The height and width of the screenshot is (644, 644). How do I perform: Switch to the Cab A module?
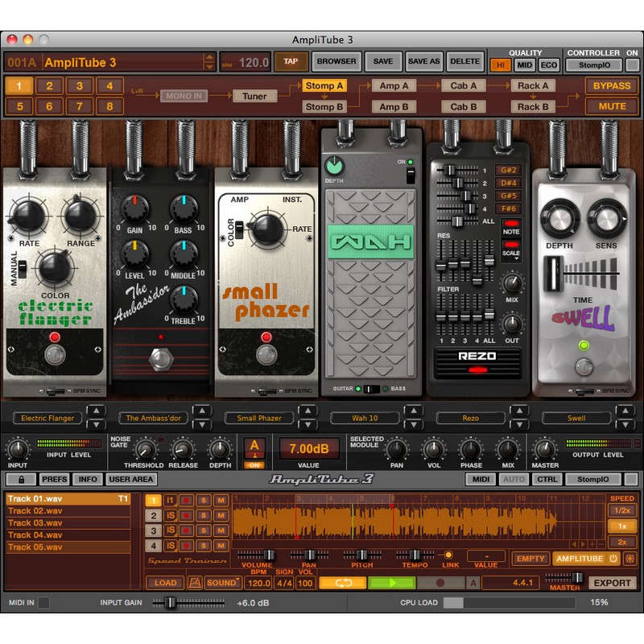464,86
